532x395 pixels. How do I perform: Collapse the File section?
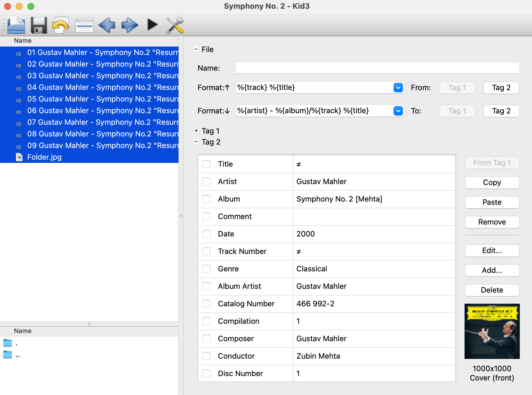click(x=196, y=49)
